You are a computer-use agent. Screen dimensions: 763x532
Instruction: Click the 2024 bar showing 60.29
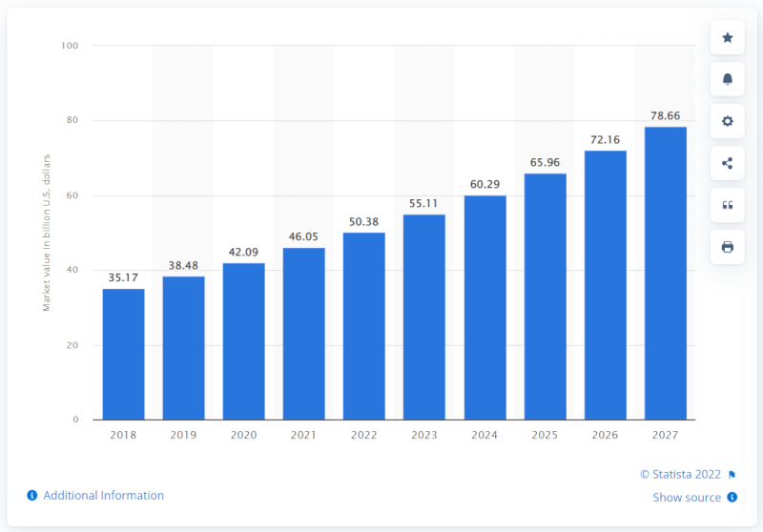click(485, 307)
